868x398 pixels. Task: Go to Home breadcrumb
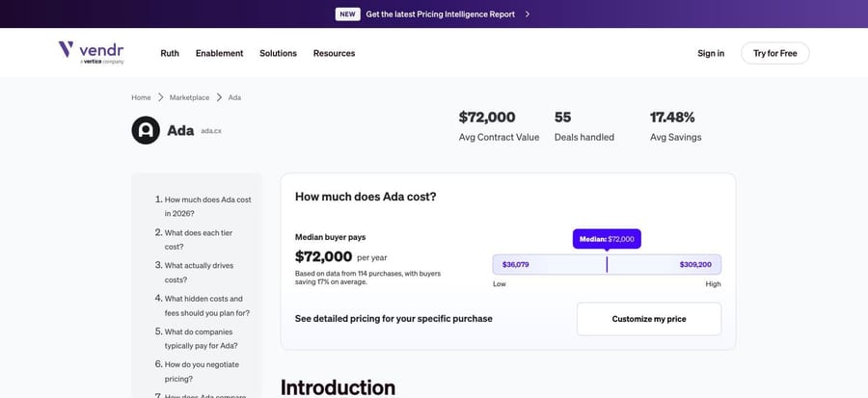coord(141,97)
